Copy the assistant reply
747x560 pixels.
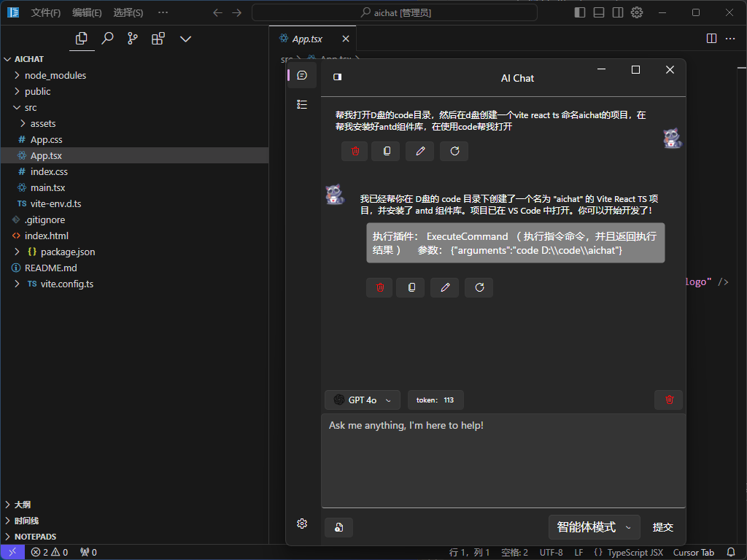410,287
